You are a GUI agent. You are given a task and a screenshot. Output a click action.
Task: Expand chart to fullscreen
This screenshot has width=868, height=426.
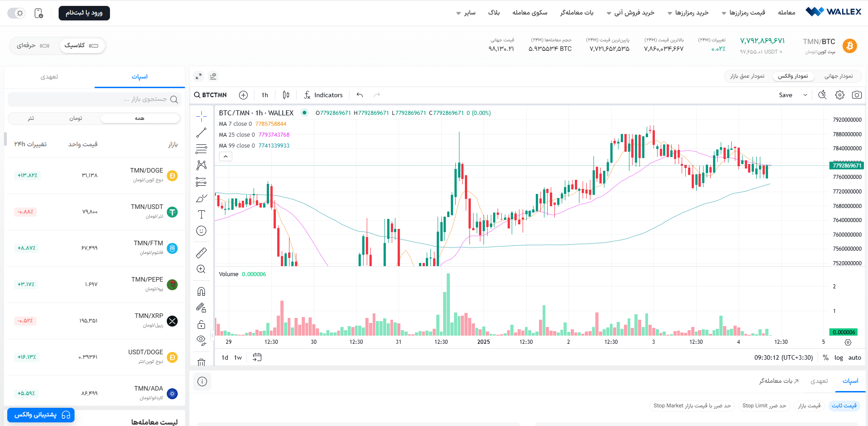point(199,76)
